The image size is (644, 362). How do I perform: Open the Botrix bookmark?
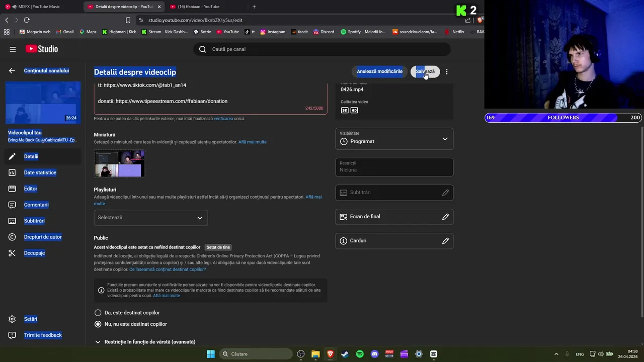click(202, 32)
